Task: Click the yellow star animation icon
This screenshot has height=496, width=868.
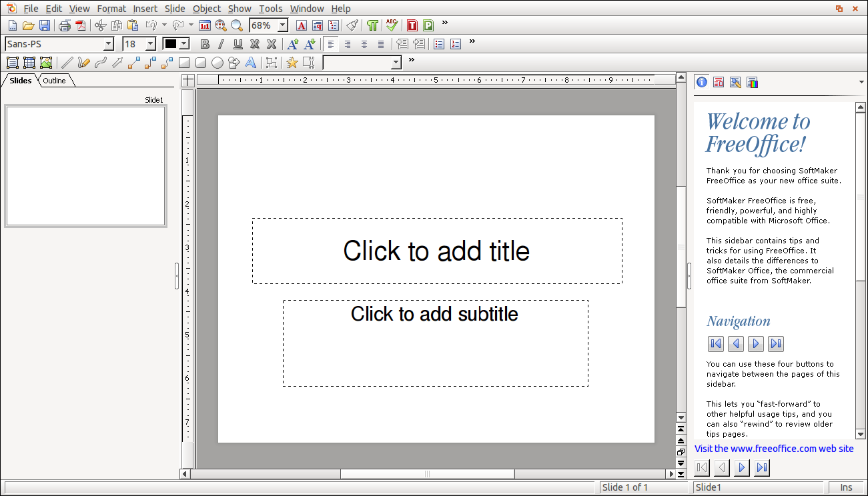Action: point(292,63)
